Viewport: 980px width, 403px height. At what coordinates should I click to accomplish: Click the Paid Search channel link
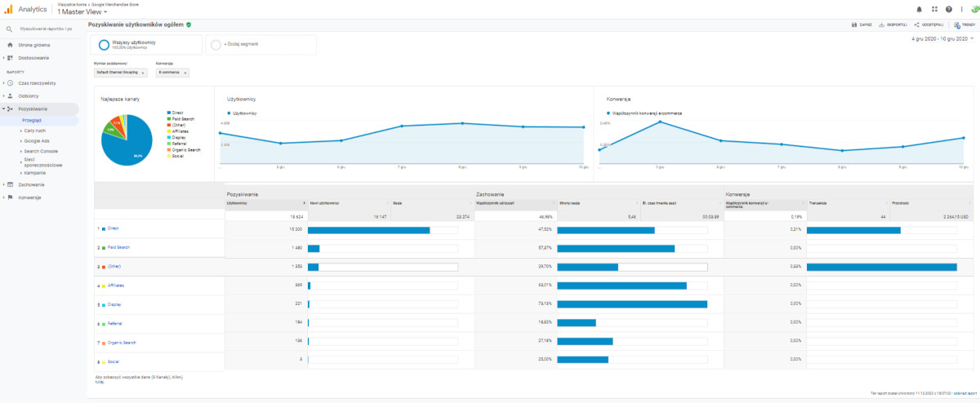[x=118, y=247]
